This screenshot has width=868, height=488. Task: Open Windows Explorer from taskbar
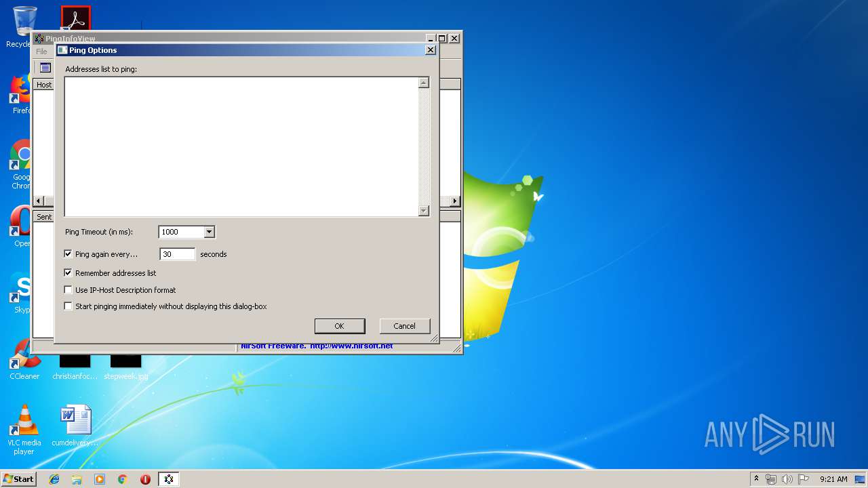coord(77,479)
